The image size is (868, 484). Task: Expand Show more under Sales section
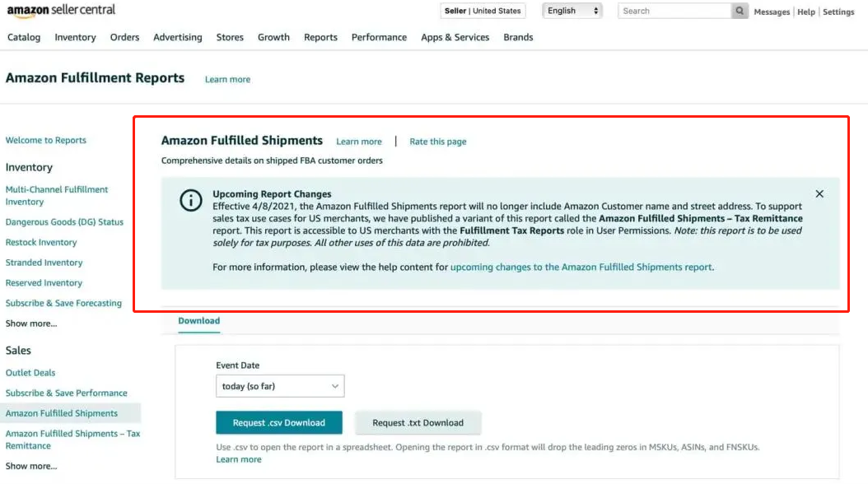tap(31, 466)
